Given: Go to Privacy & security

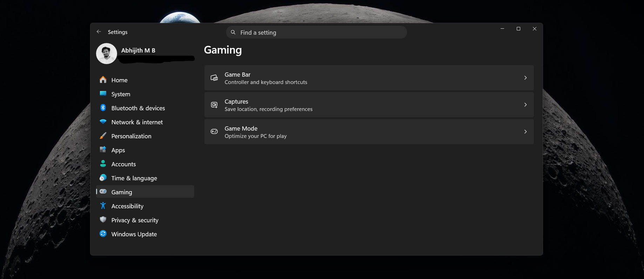Looking at the screenshot, I should [x=145, y=220].
